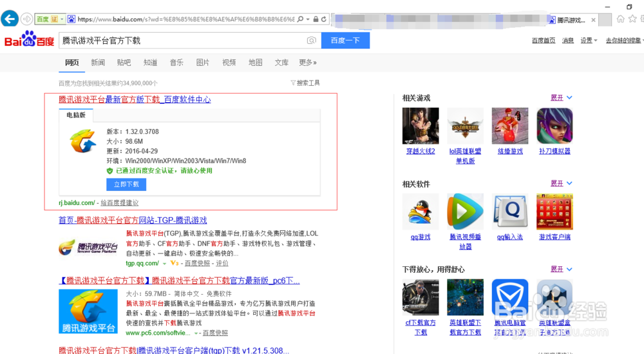This screenshot has width=644, height=354.
Task: Open the 设置 dropdown menu
Action: [x=589, y=40]
